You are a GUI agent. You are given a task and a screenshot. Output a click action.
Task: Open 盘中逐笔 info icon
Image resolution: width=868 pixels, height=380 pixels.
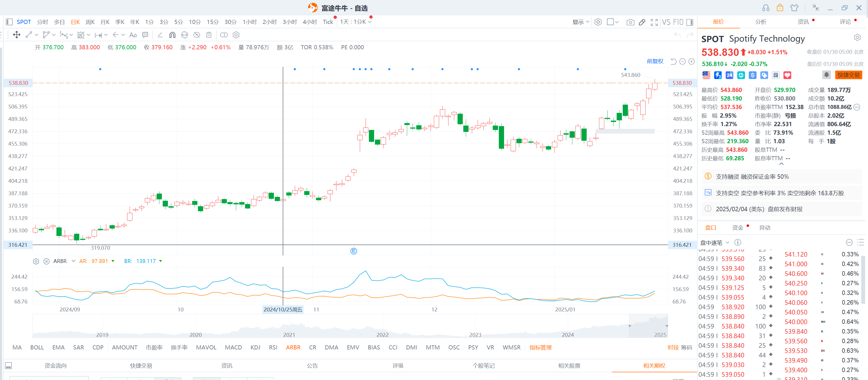(x=738, y=242)
